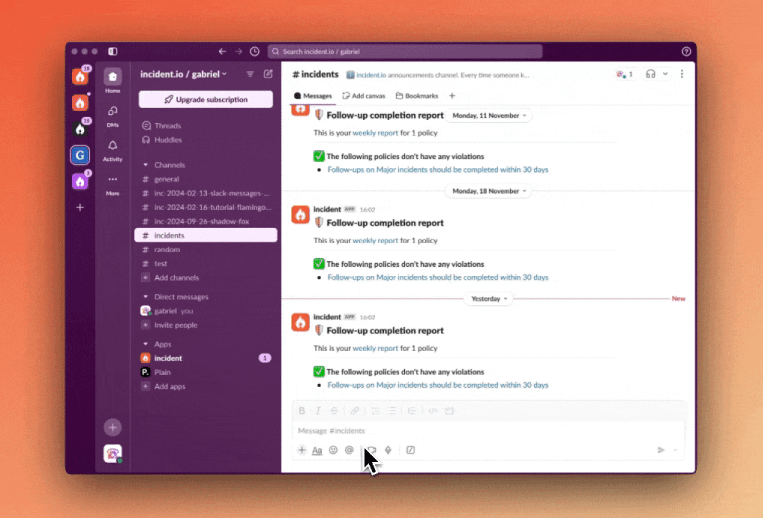Open the Plain app
Viewport: 763px width, 518px height.
(206, 372)
